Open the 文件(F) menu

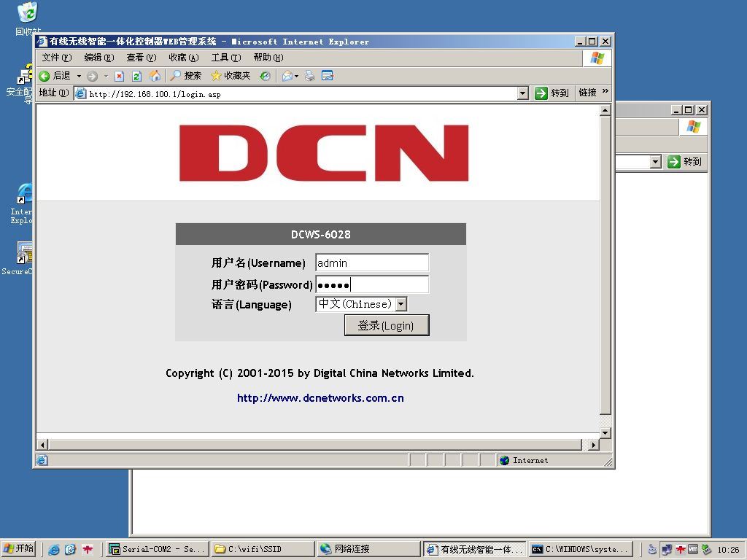point(57,58)
